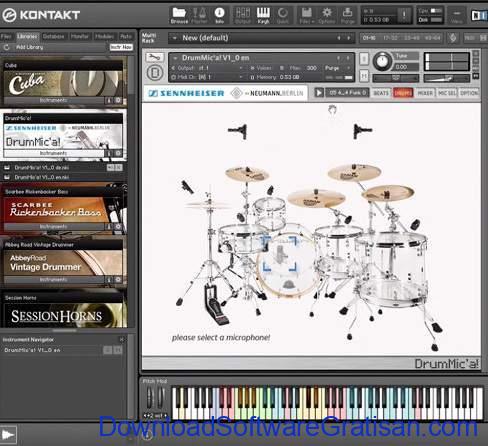Open the Info panel icon
This screenshot has height=446, width=488.
click(219, 15)
